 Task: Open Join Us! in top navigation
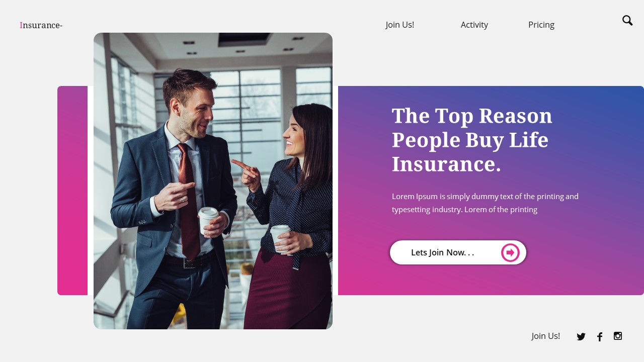point(400,25)
